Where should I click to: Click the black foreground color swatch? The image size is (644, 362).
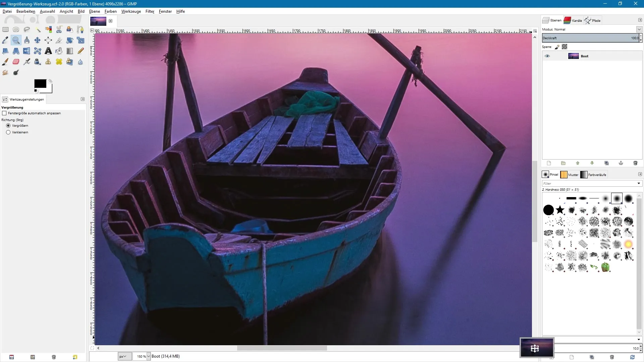[x=40, y=84]
